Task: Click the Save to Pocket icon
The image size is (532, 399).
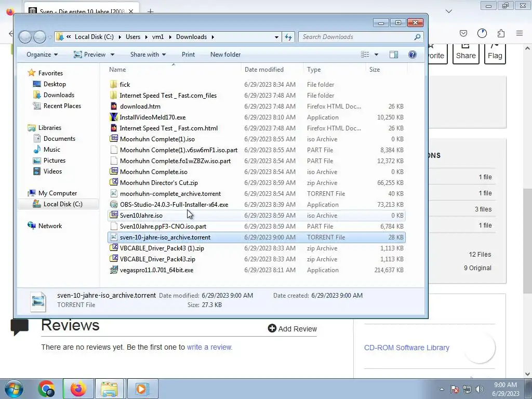Action: pos(463,33)
